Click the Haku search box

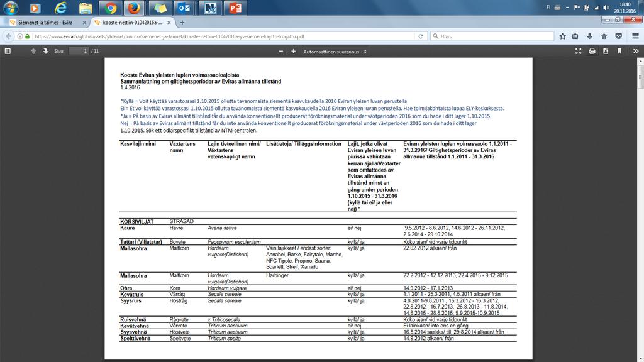492,36
